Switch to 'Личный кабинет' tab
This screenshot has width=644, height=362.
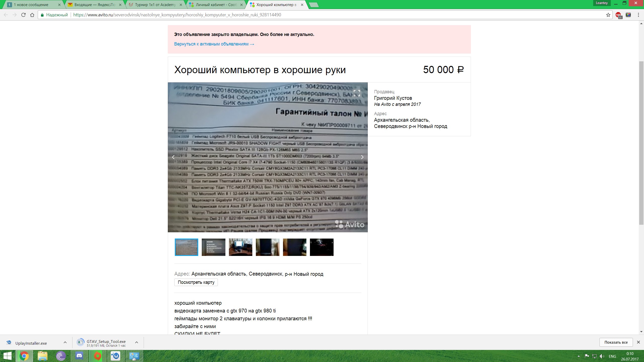[x=216, y=5]
